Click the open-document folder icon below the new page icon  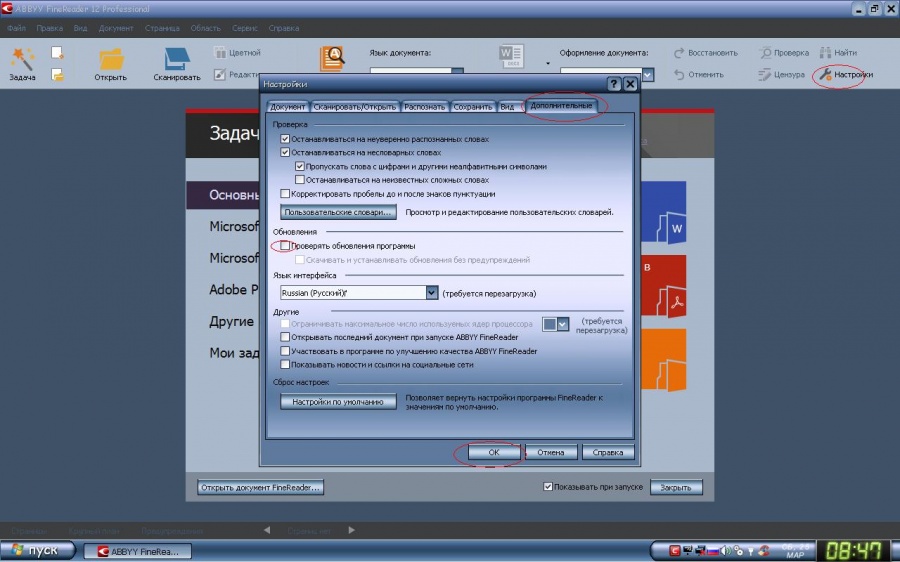57,74
